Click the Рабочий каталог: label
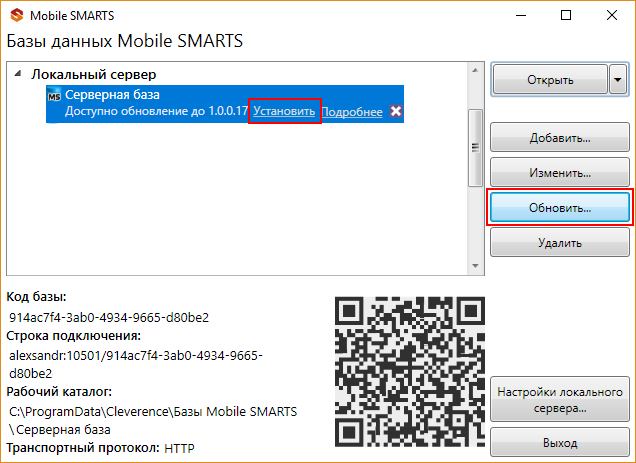 59,392
